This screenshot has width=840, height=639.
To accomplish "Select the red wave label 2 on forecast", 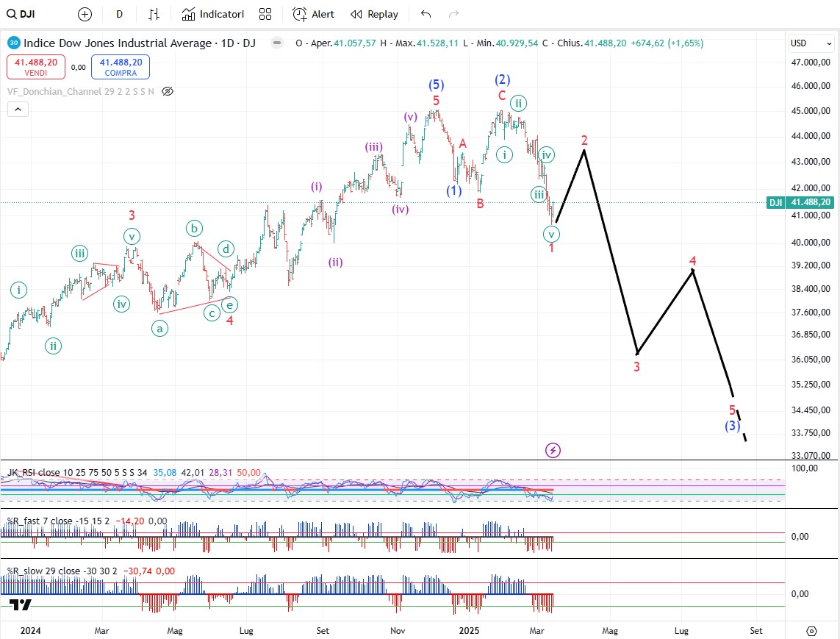I will (584, 140).
